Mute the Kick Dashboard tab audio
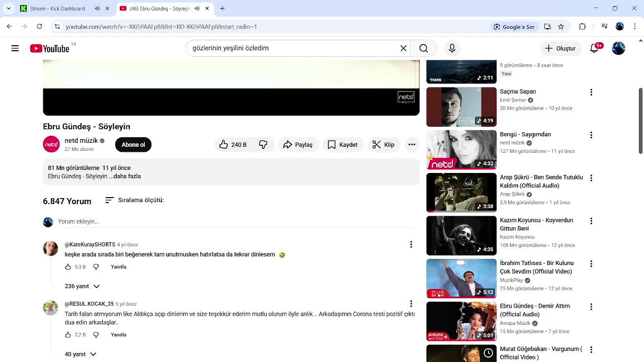Image resolution: width=644 pixels, height=362 pixels. coord(97,9)
